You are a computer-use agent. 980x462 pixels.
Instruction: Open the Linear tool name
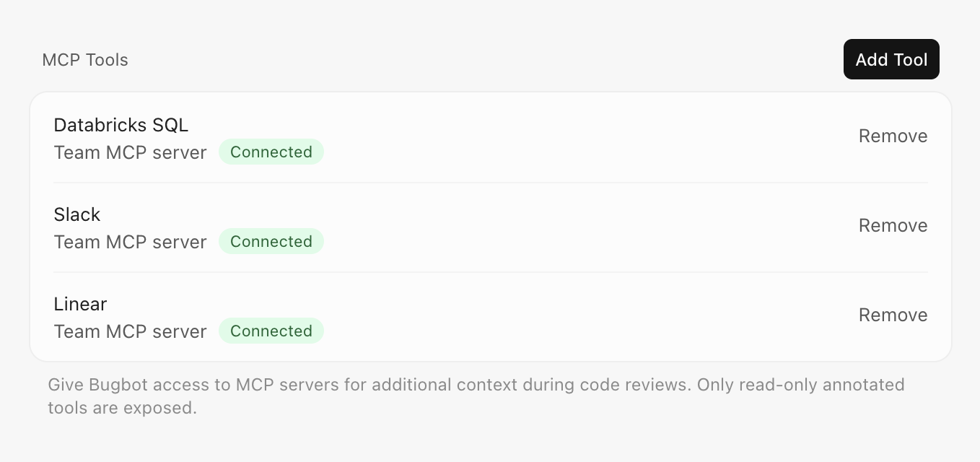pyautogui.click(x=79, y=304)
